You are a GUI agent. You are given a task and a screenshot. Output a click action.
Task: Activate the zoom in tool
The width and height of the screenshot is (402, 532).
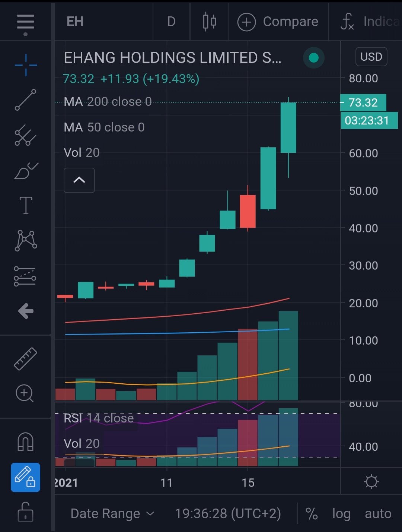[x=25, y=393]
